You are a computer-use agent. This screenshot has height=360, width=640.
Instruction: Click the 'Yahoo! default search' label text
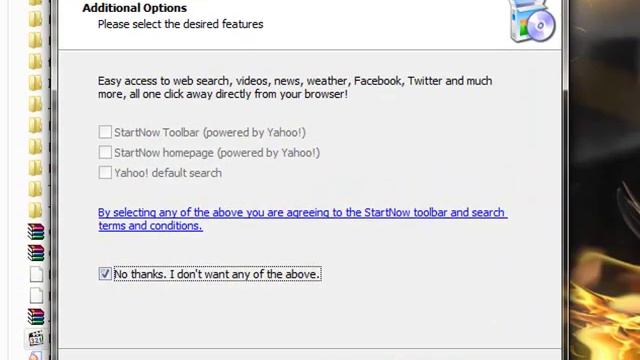[x=168, y=173]
